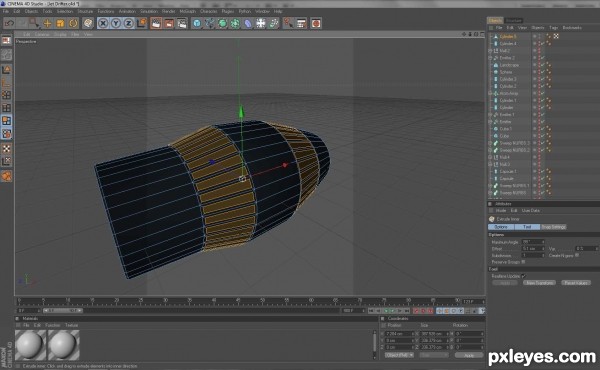Viewport: 600px width, 370px height.
Task: Open Bookmarks menu in Object manager
Action: (572, 28)
